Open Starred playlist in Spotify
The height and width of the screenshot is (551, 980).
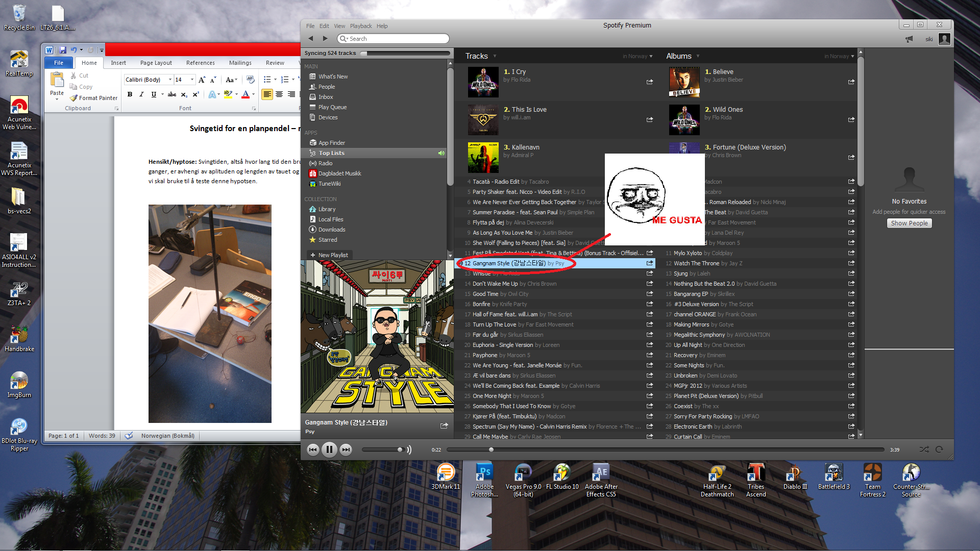tap(327, 240)
